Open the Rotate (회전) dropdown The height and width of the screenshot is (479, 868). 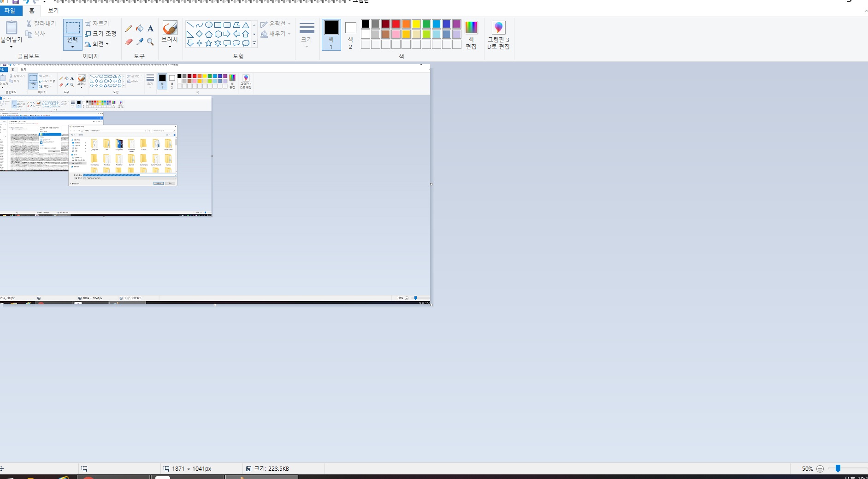[97, 44]
